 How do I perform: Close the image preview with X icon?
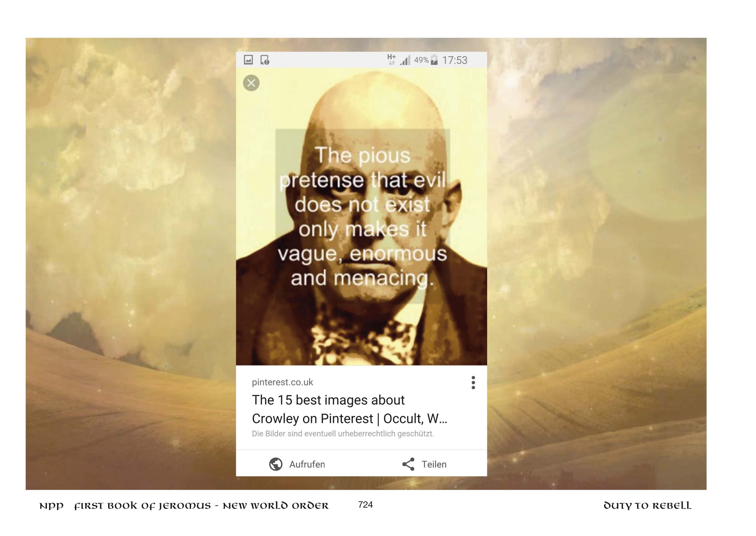(x=251, y=83)
